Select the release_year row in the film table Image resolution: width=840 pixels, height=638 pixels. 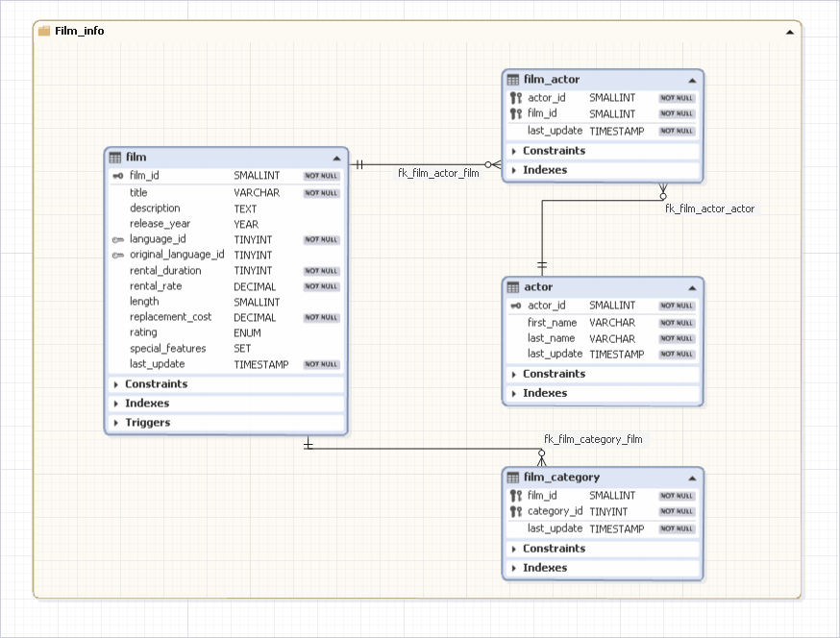click(192, 223)
